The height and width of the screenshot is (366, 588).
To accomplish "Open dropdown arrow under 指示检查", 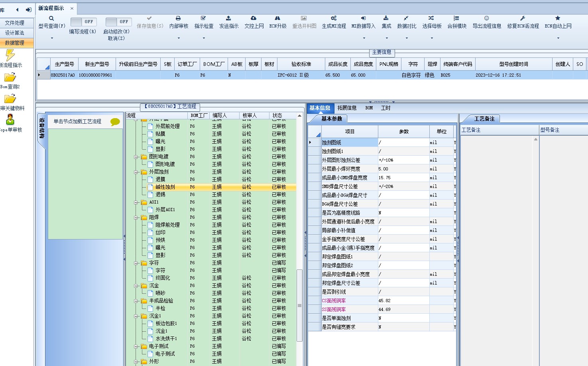I will [x=204, y=38].
